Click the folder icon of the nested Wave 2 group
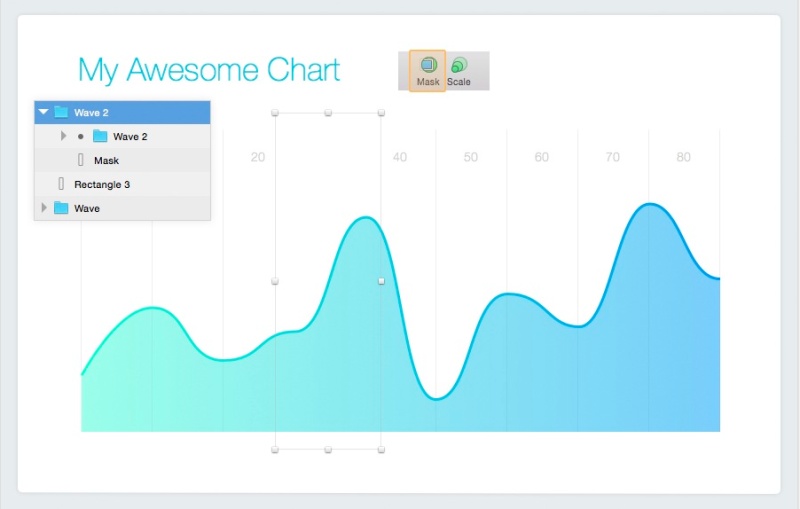 click(x=100, y=136)
